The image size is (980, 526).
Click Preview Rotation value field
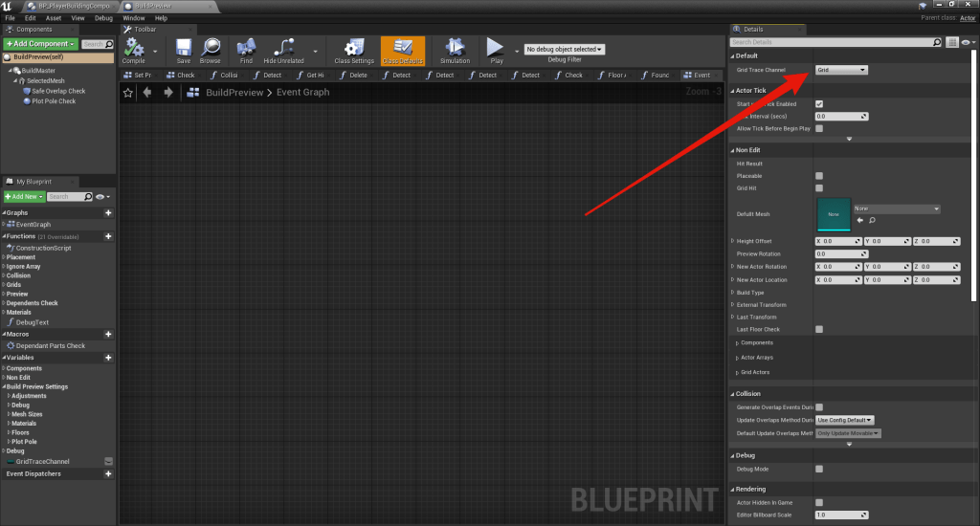click(842, 254)
